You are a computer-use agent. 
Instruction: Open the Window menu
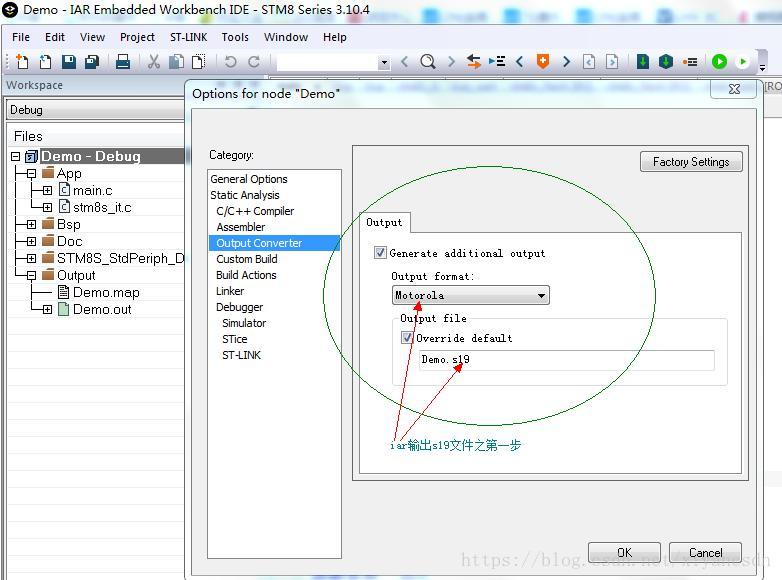[x=286, y=37]
